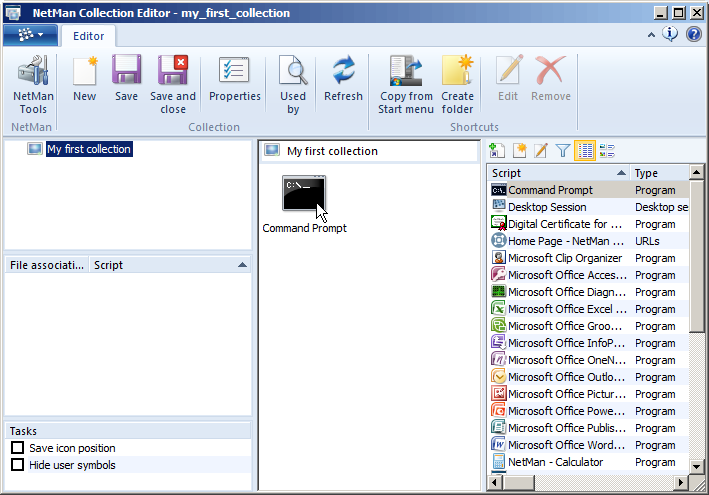The image size is (709, 495).
Task: Enable Save icon position checkbox
Action: pyautogui.click(x=18, y=448)
